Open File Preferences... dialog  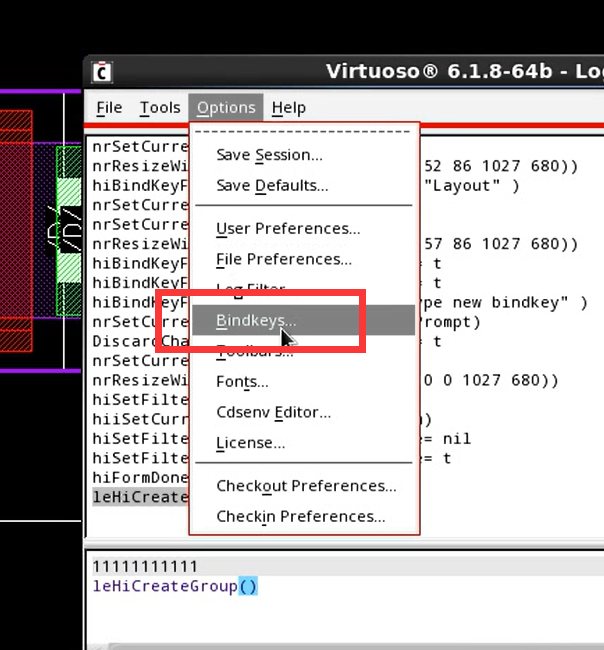(284, 260)
